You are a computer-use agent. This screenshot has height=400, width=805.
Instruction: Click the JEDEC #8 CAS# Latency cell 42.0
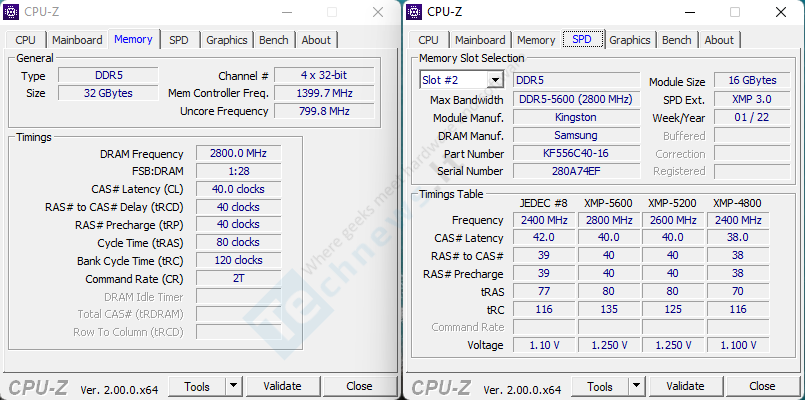pos(544,237)
